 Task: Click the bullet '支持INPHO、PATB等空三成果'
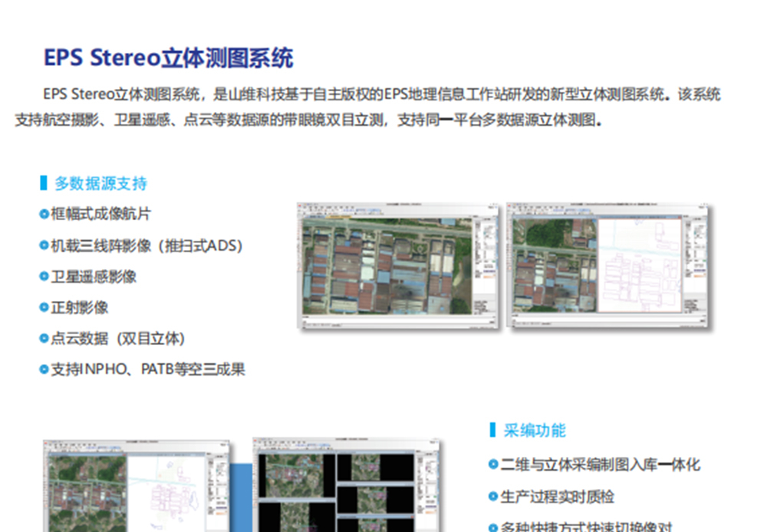pyautogui.click(x=148, y=369)
